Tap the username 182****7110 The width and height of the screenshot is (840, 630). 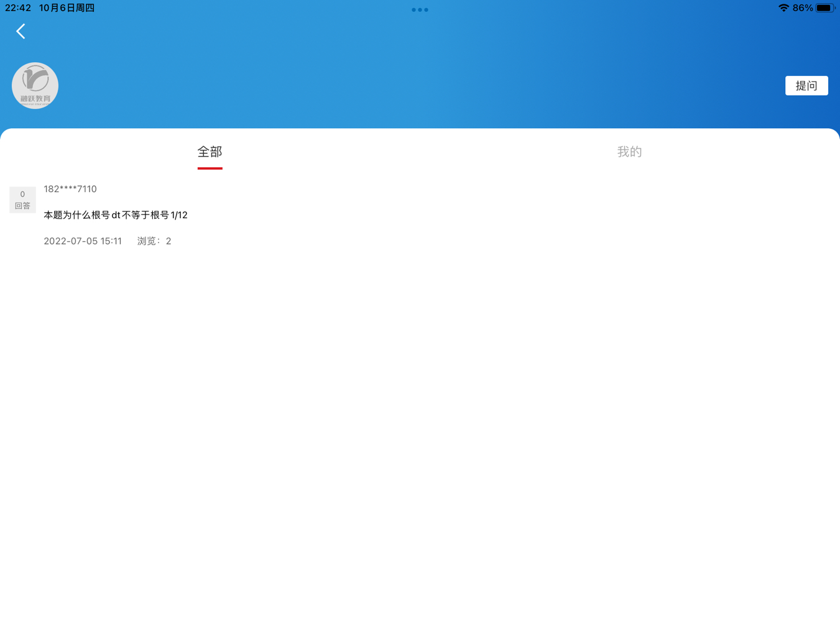[x=70, y=189]
